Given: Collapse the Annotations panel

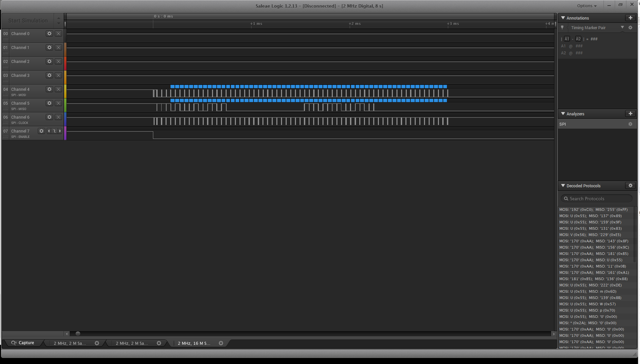Looking at the screenshot, I should point(563,18).
